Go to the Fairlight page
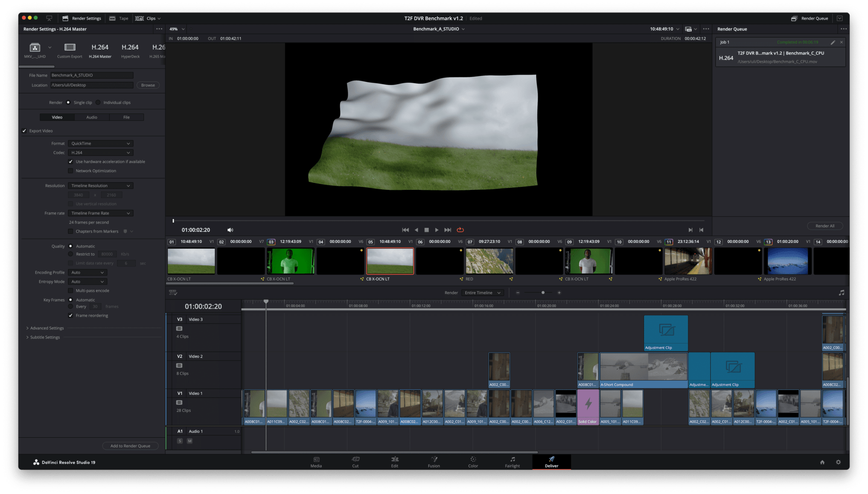This screenshot has height=494, width=868. pos(512,462)
